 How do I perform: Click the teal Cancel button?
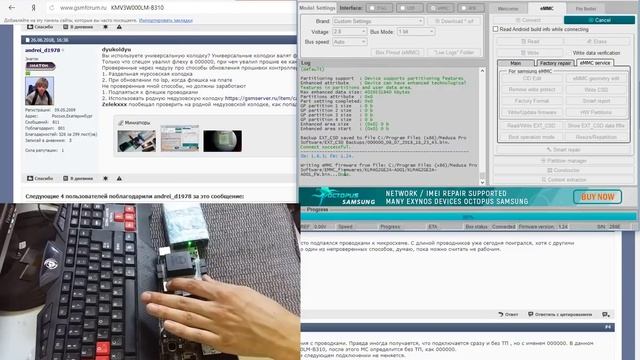(x=599, y=20)
